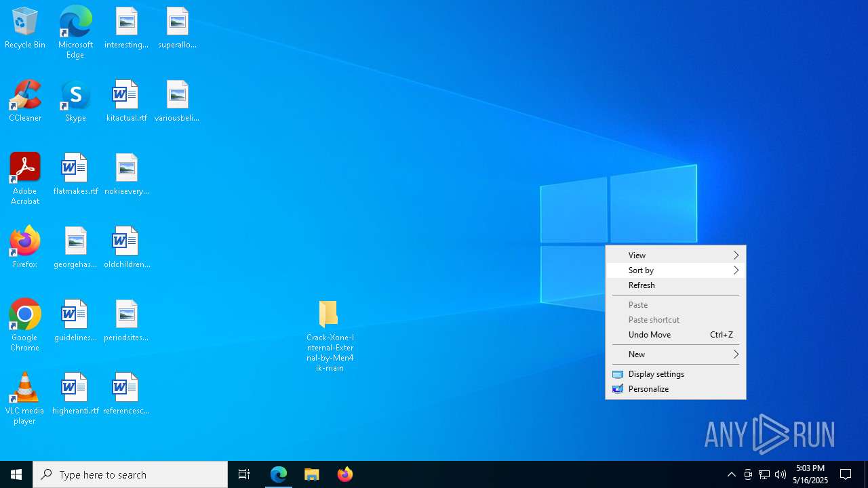Select the VLC media player shortcut
Viewport: 868px width, 488px height.
pos(25,399)
